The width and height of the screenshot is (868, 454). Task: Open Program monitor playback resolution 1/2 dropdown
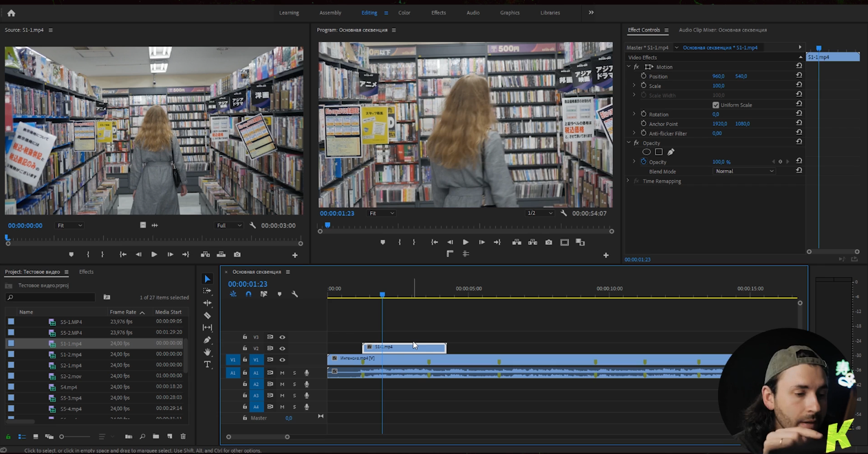[539, 213]
